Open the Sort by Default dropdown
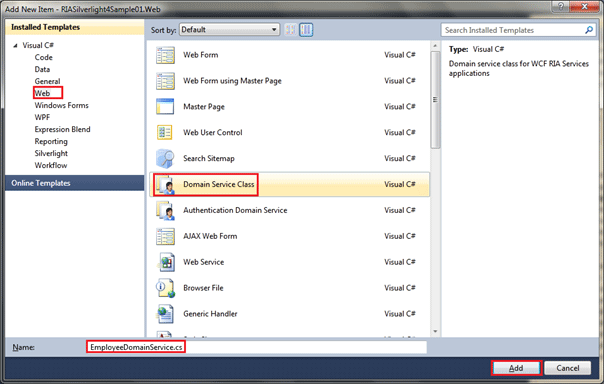The height and width of the screenshot is (384, 604). (229, 30)
